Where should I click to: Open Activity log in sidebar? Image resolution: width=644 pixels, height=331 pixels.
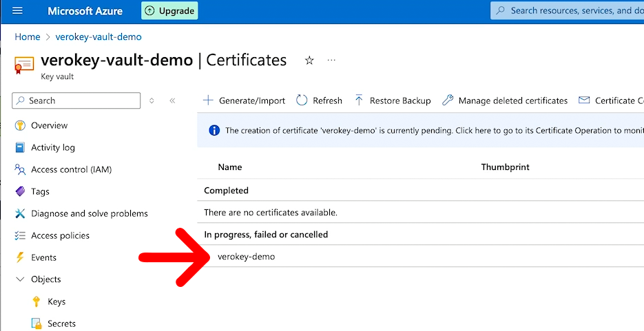click(x=53, y=147)
